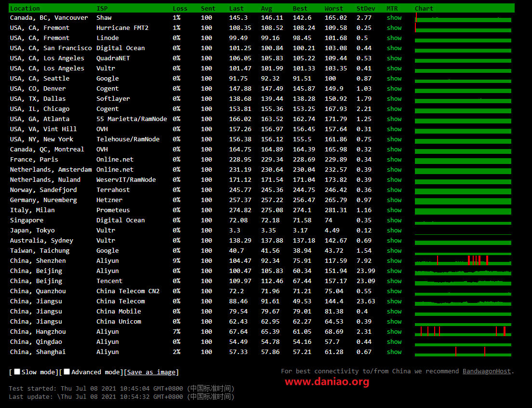This screenshot has height=408, width=532.
Task: Show MTR for New York Telehouse/RamNode
Action: click(394, 139)
